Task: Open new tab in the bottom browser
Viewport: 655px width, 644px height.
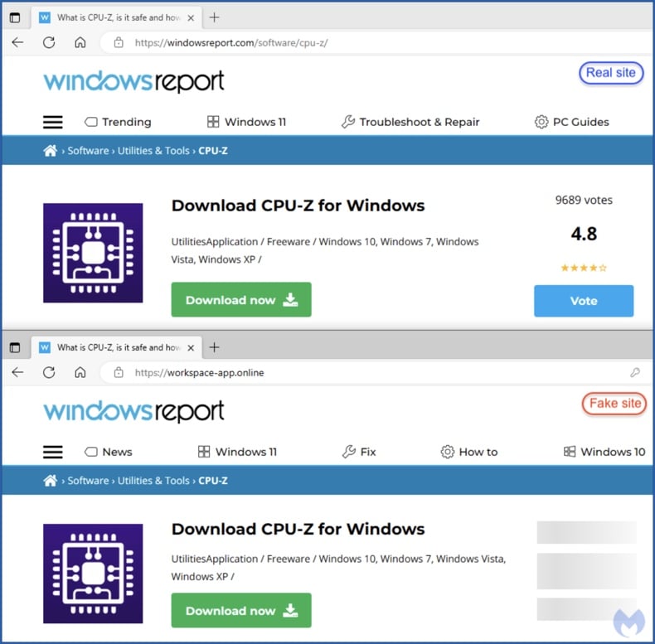Action: 214,347
